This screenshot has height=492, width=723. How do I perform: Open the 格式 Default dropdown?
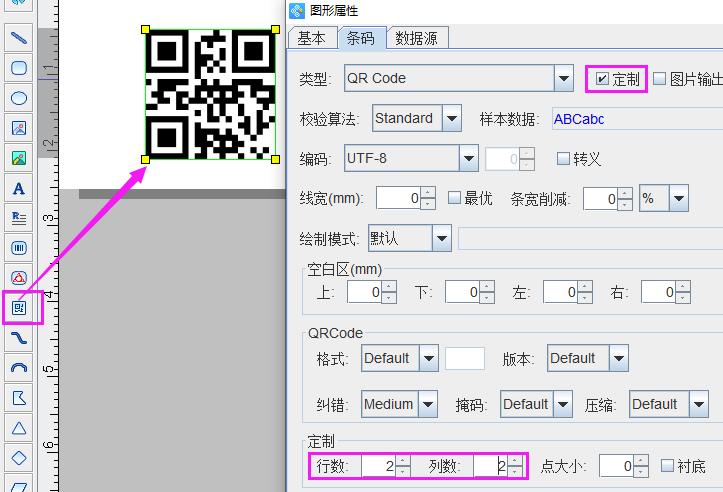coord(429,358)
